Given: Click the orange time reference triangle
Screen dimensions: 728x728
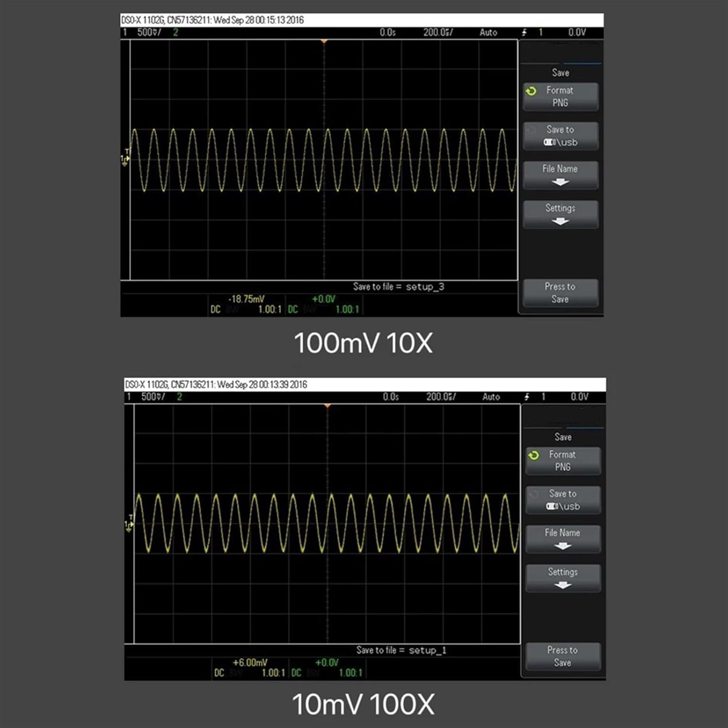Looking at the screenshot, I should [x=324, y=41].
